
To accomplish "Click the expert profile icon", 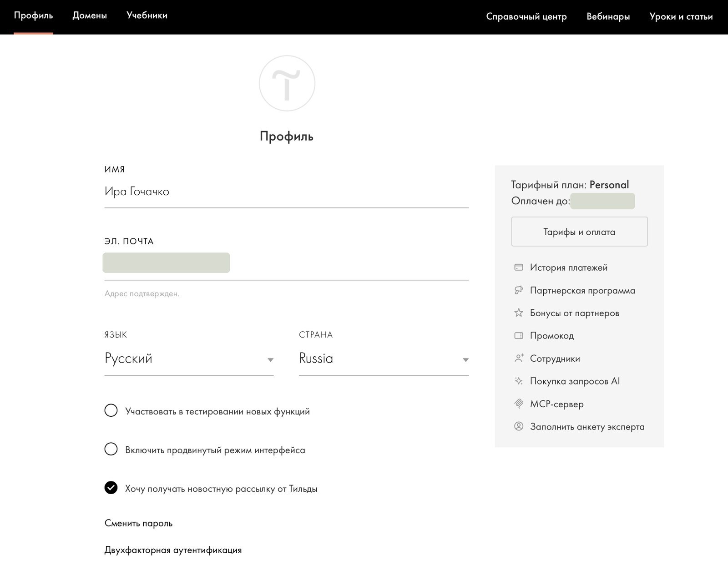I will [518, 426].
